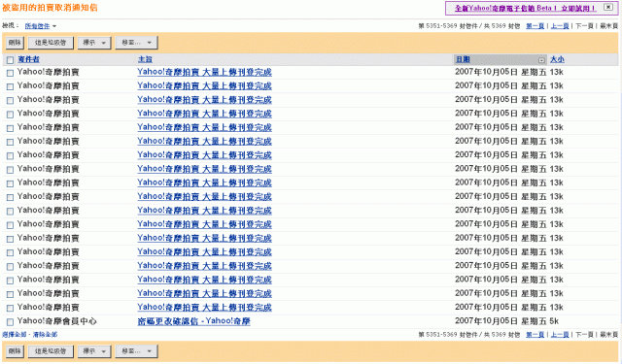The height and width of the screenshot is (364, 622).
Task: Click 這是垃圾信 button in the top toolbar
Action: click(x=51, y=43)
